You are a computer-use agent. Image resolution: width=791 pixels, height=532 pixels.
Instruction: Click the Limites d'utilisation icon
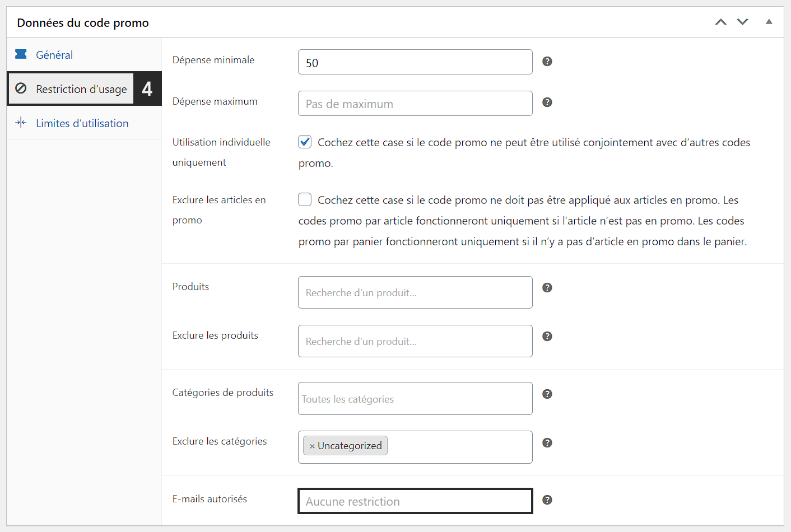[21, 123]
